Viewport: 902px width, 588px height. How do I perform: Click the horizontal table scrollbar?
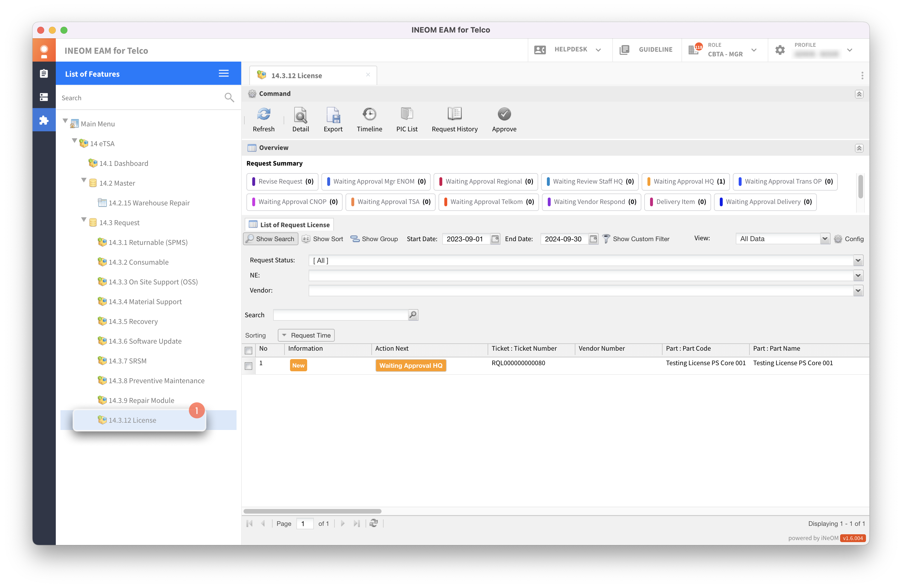point(312,511)
